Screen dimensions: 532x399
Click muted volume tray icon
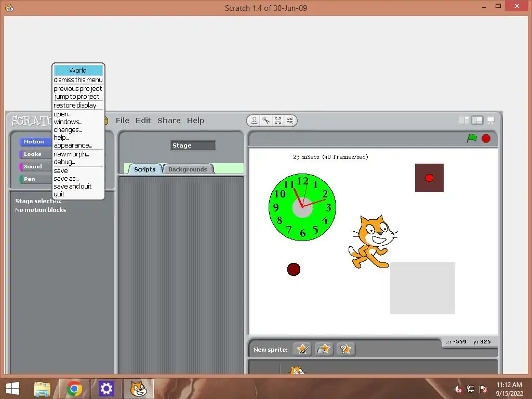[458, 389]
